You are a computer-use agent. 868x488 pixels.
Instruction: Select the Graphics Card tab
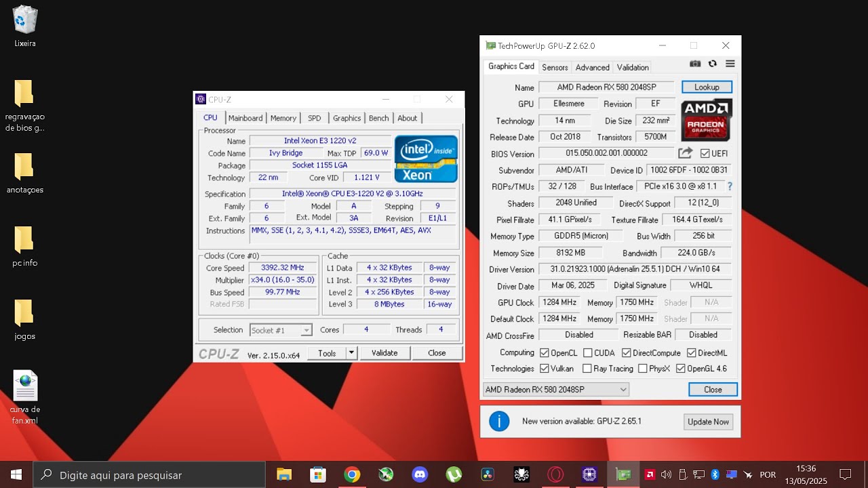pyautogui.click(x=511, y=66)
